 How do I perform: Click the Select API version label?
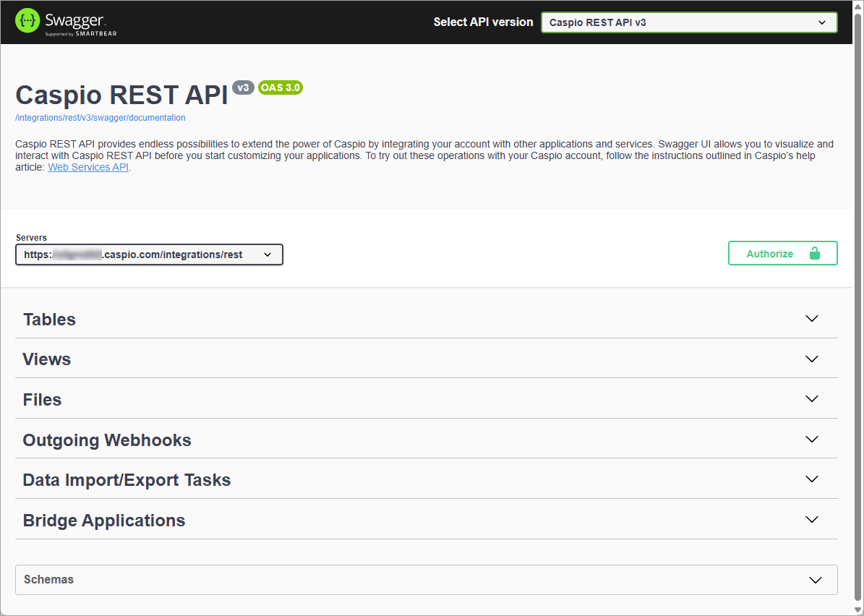pyautogui.click(x=483, y=22)
